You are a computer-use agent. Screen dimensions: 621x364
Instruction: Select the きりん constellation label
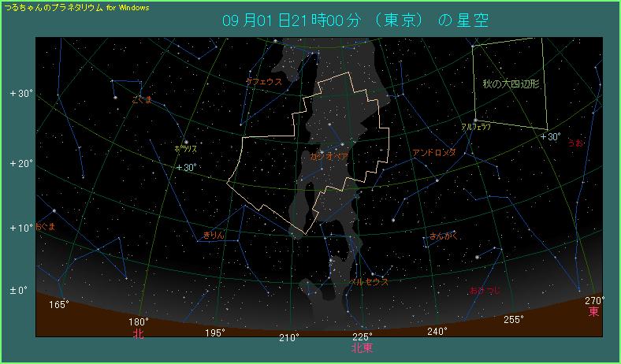click(x=214, y=235)
